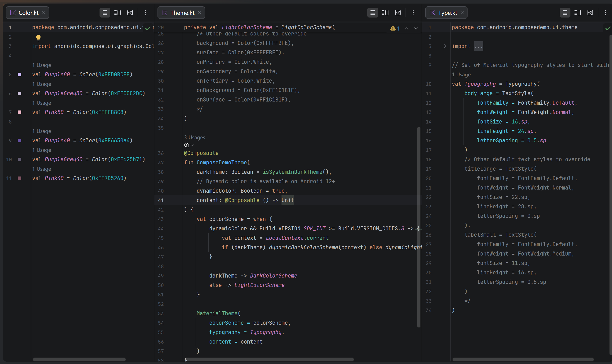Screen dimensions: 612x364
Task: Click the hex value 0xFF7D5260 in Color.kt
Action: (107, 178)
